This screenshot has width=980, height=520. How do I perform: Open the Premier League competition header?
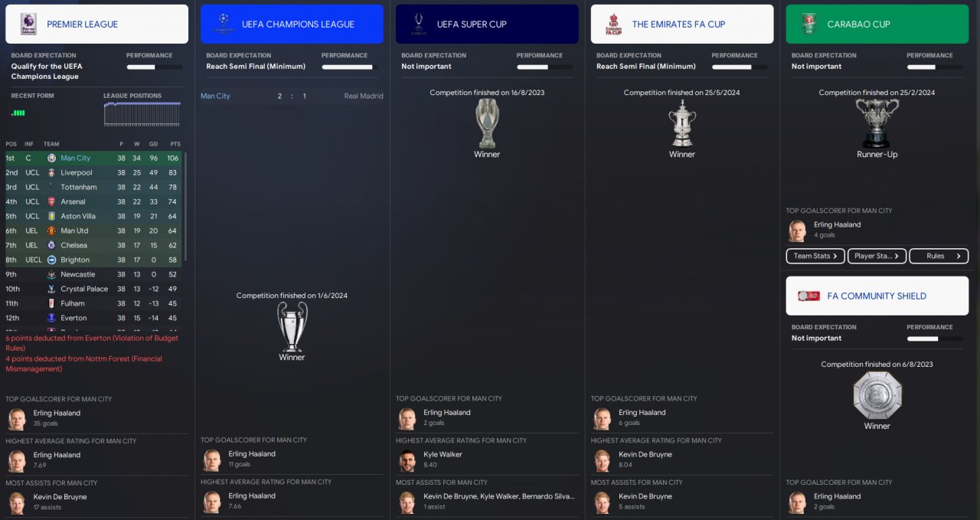[96, 24]
